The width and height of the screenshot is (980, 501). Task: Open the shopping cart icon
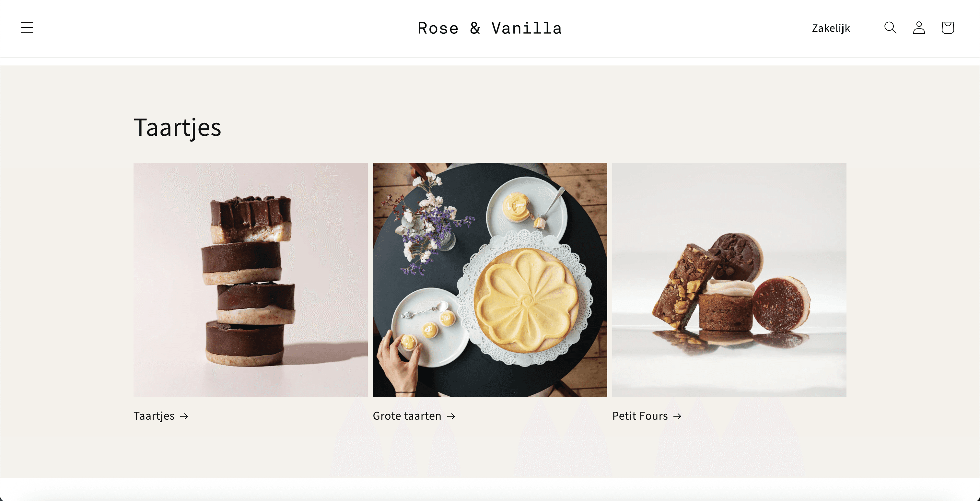(x=947, y=28)
